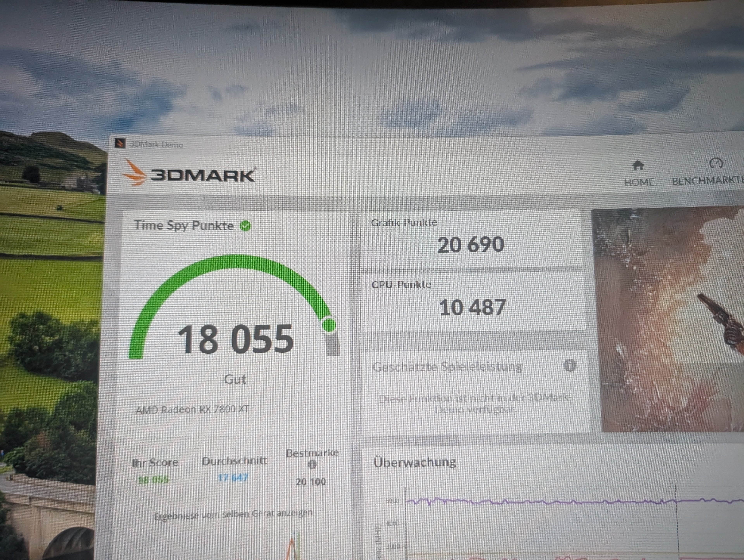Click the 'AMD Radeon RX 7800 XT' text

click(192, 409)
